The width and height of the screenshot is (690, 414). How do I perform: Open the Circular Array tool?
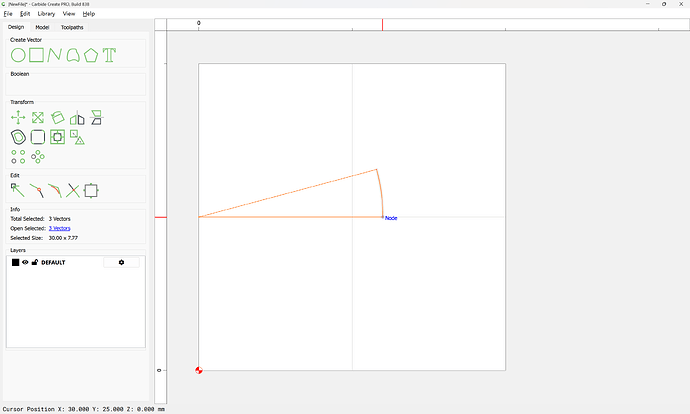tap(38, 156)
